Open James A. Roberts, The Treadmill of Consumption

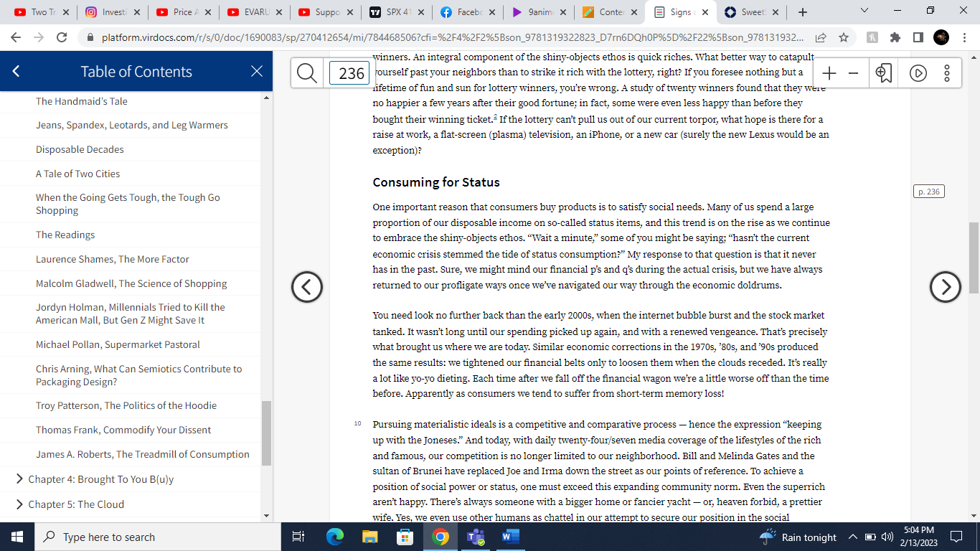click(143, 454)
